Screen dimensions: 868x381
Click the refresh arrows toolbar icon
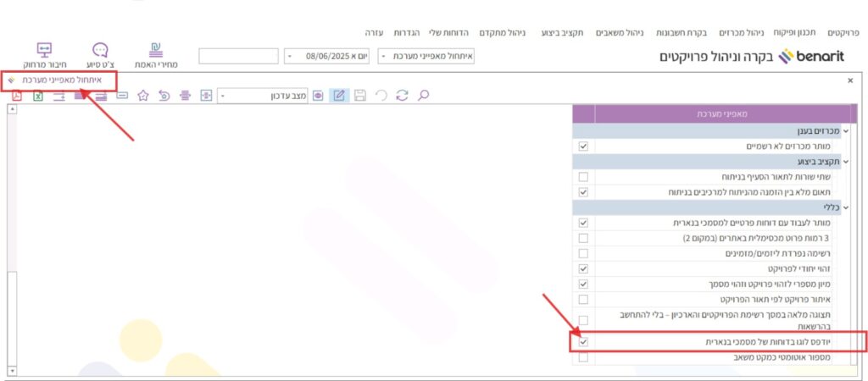[x=403, y=96]
